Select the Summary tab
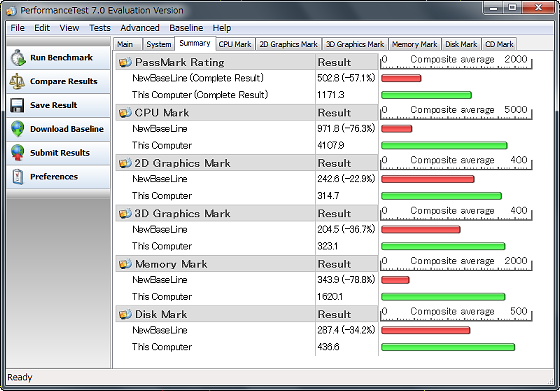The width and height of the screenshot is (560, 391). 195,44
